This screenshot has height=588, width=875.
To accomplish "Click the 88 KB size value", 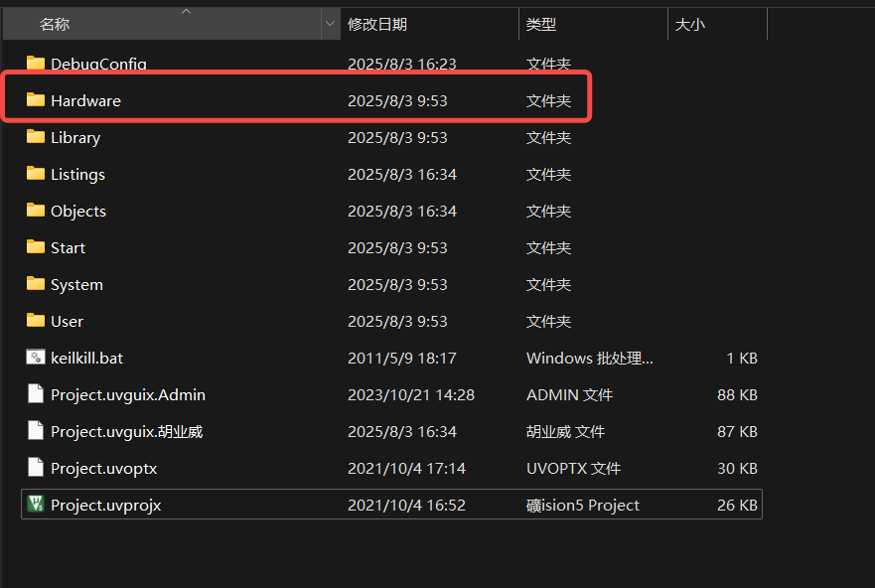I will [737, 395].
